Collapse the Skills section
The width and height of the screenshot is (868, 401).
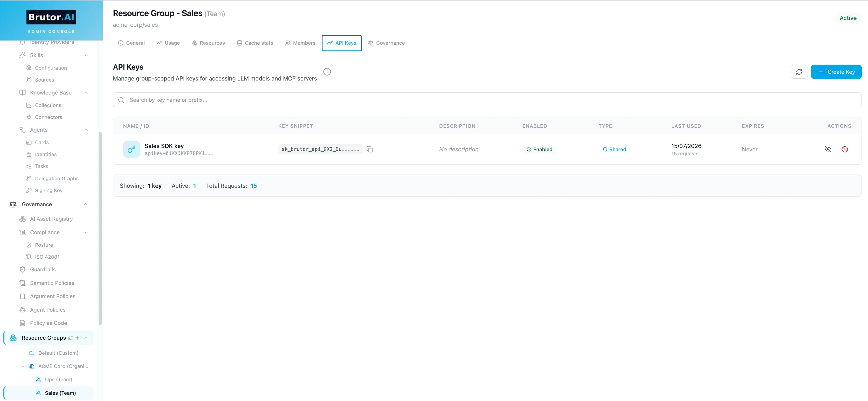coord(86,55)
